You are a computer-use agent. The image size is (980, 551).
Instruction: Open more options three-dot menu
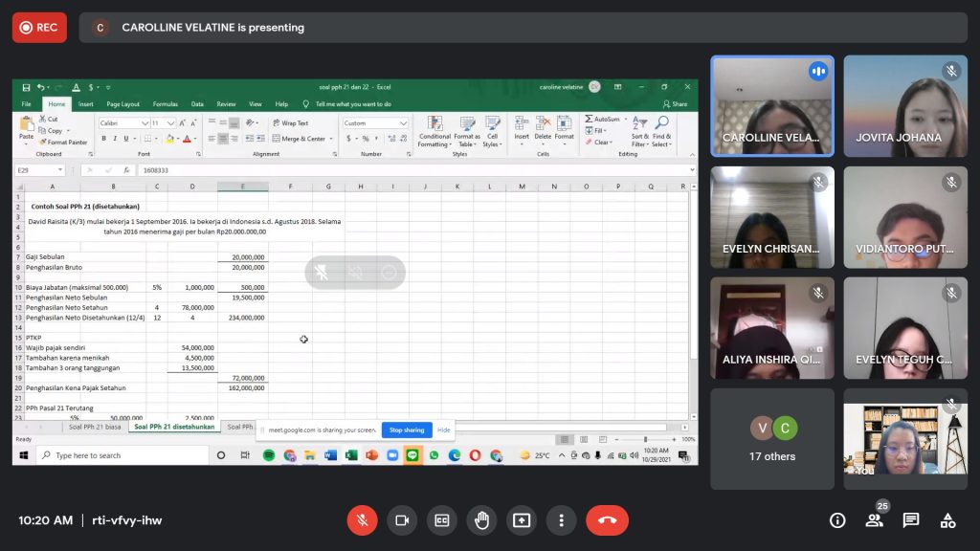tap(561, 520)
